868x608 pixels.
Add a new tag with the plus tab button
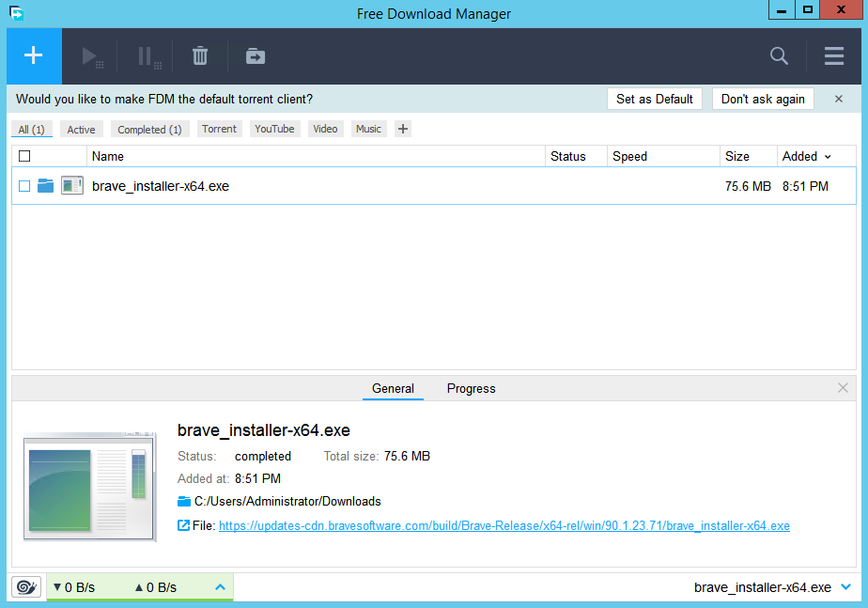[403, 129]
